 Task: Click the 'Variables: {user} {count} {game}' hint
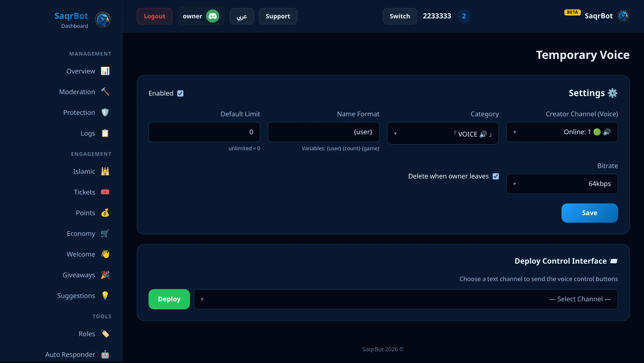[340, 149]
